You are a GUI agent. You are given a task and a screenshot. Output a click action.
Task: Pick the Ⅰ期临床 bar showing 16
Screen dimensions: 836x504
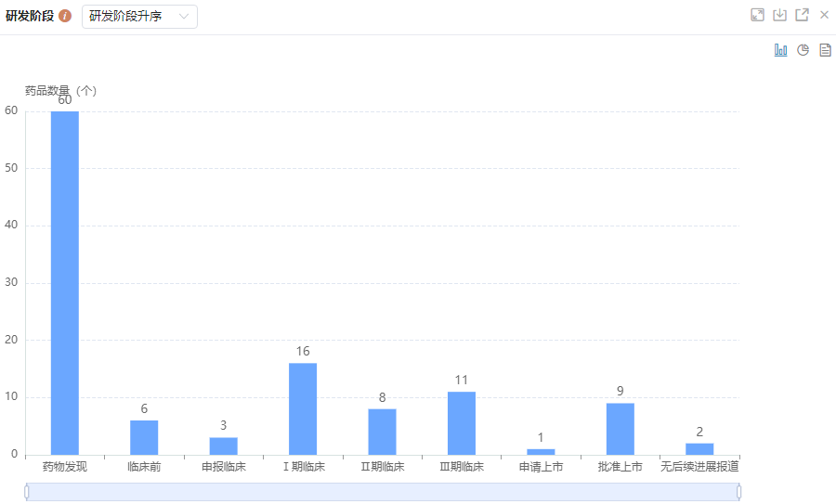coord(303,408)
